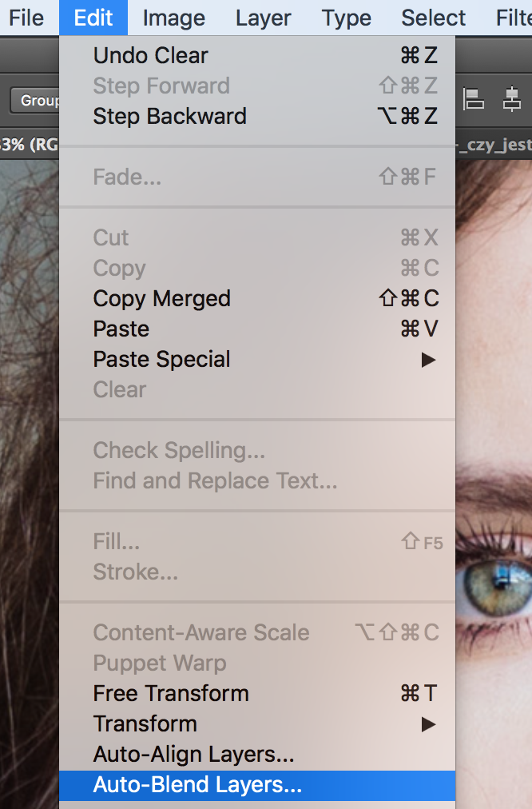Expand the Paste Special submenu
Viewport: 532px width, 809px height.
point(161,359)
